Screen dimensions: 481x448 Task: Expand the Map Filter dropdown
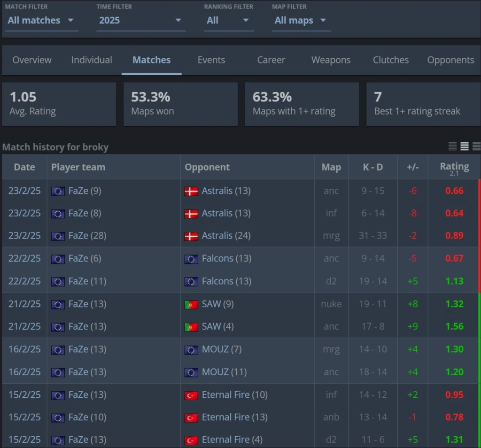pos(301,21)
